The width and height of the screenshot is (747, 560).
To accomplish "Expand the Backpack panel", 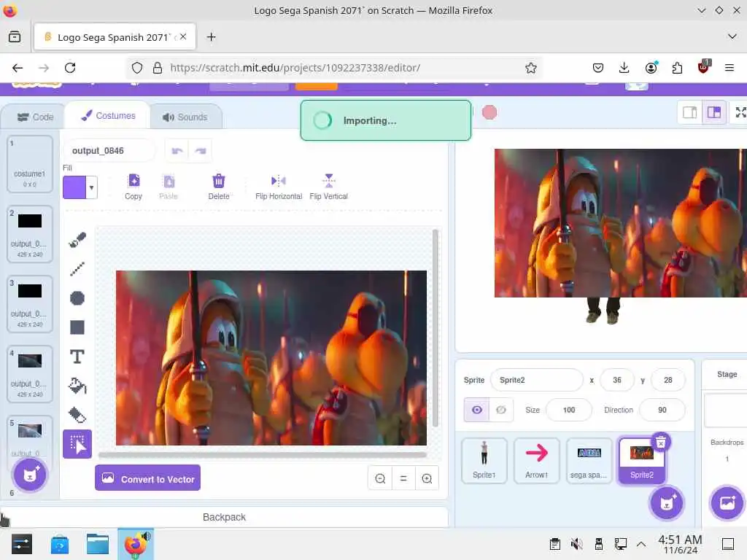I will click(224, 517).
